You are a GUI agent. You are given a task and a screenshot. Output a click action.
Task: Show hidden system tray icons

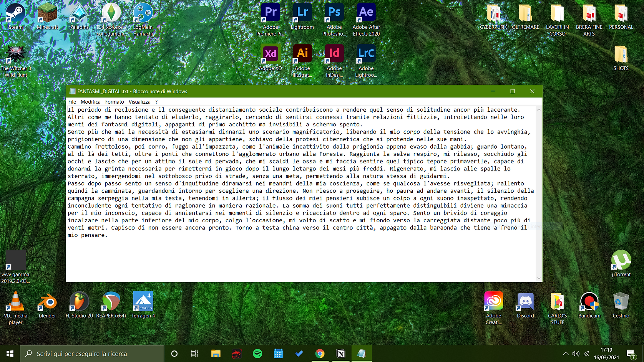click(x=566, y=354)
